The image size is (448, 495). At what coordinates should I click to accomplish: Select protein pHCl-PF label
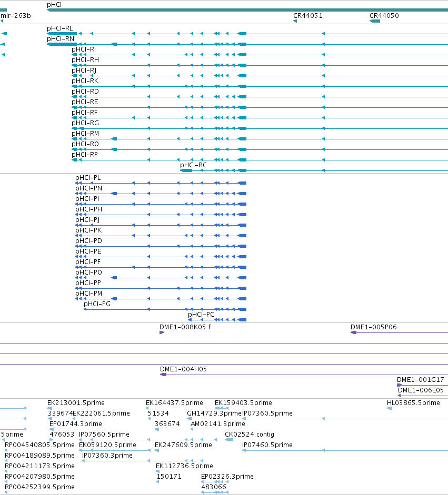coord(88,262)
